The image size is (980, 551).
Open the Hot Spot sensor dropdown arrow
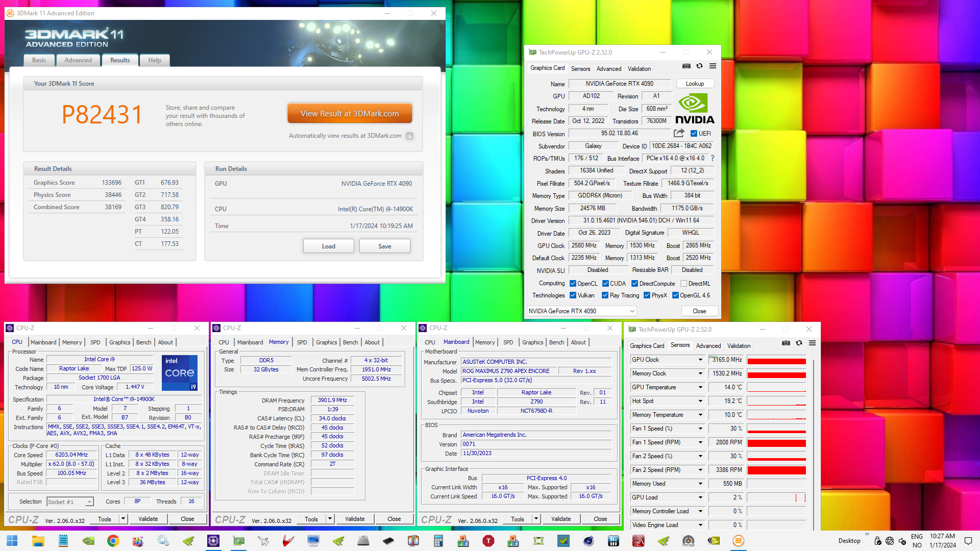(x=700, y=401)
